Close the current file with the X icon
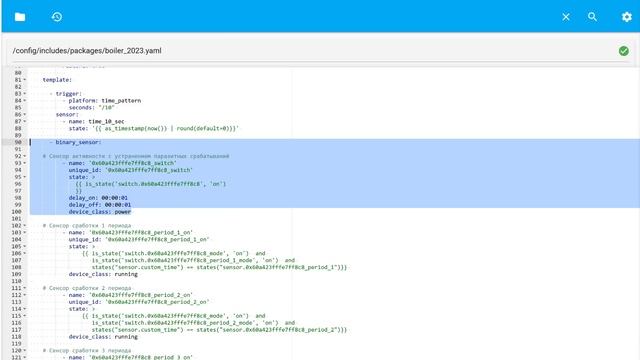The image size is (640, 360). tap(566, 17)
